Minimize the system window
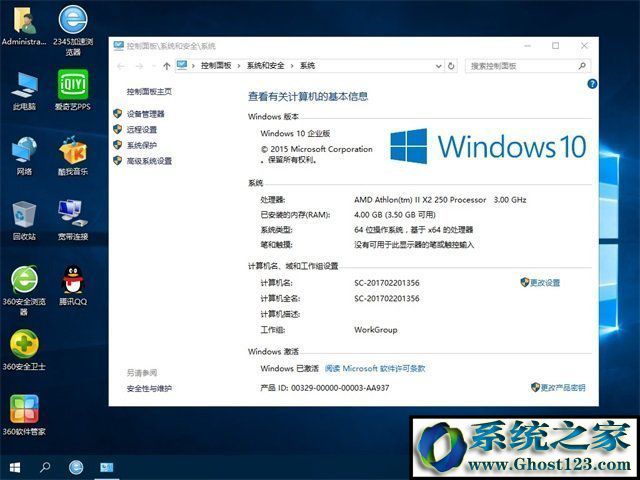640x480 pixels. click(x=527, y=46)
